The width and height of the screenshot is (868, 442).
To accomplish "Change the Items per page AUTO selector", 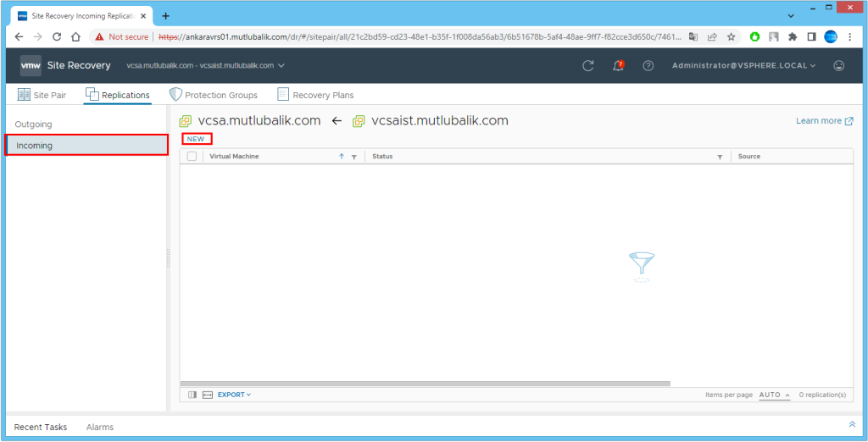I will tap(775, 395).
